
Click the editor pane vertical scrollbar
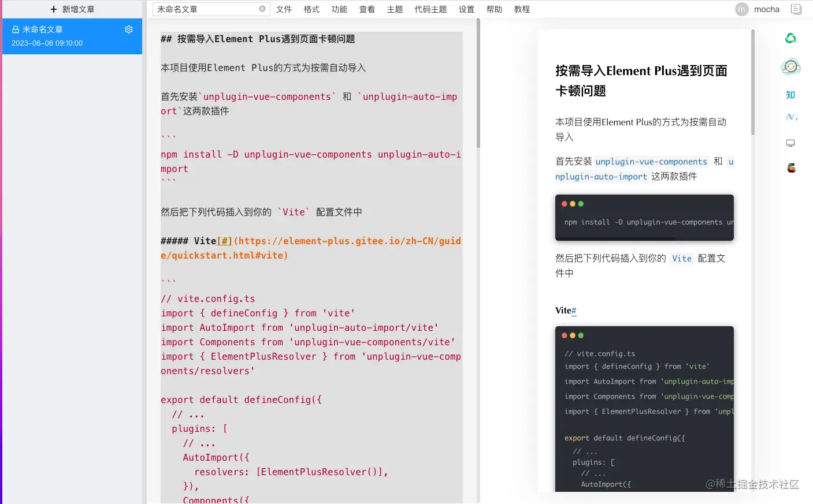click(478, 83)
